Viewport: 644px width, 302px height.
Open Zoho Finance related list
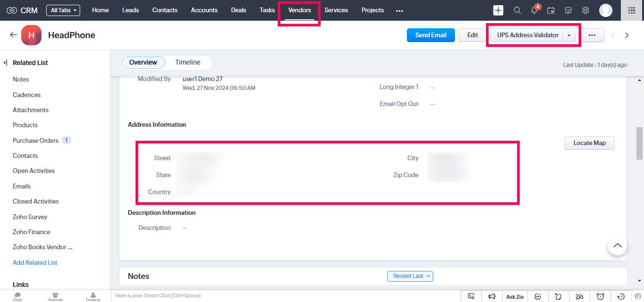coord(32,232)
